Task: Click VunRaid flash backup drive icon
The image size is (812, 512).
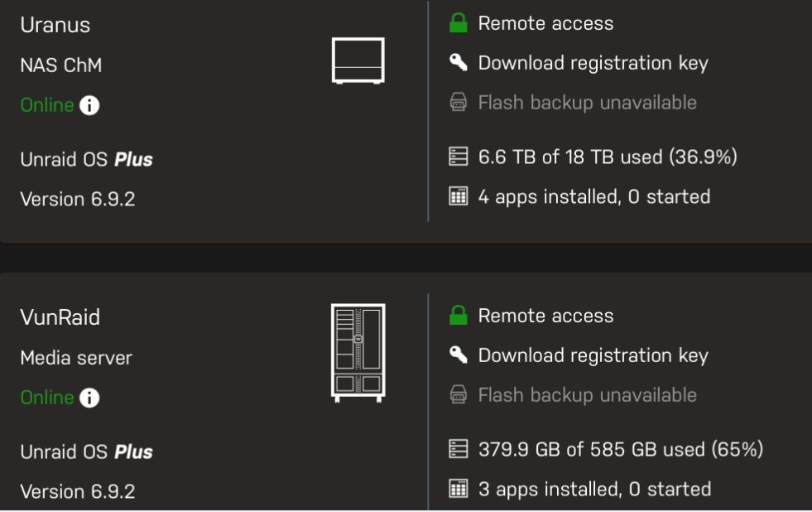Action: tap(459, 395)
